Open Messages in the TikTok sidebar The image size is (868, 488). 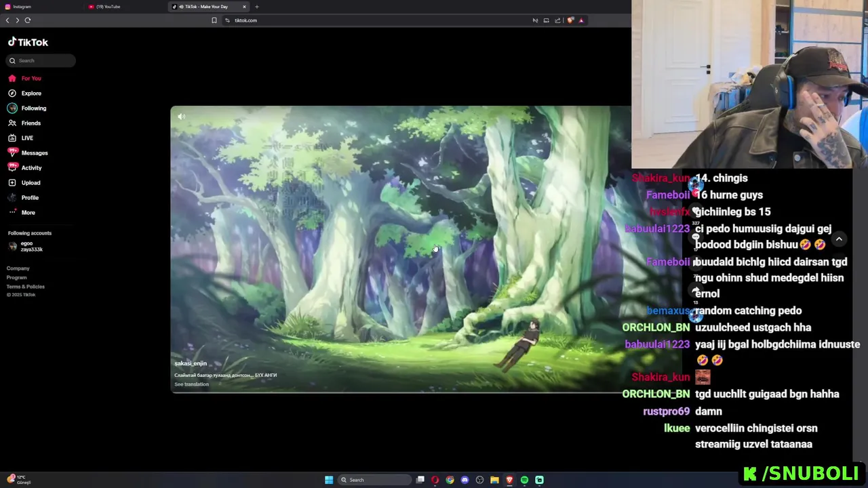click(35, 153)
